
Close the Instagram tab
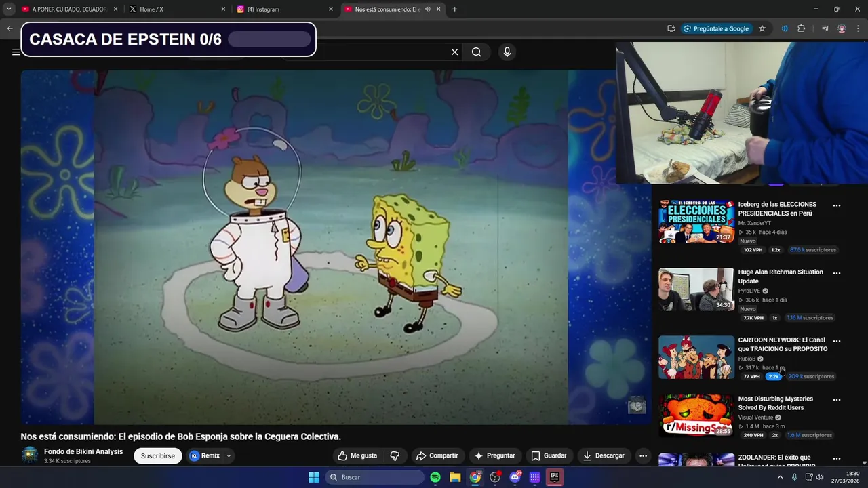331,9
